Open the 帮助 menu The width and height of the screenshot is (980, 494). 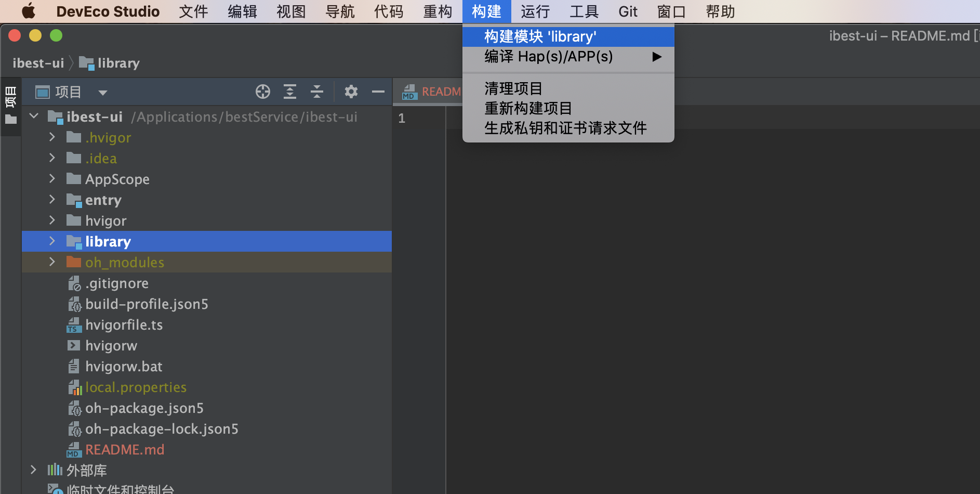click(720, 11)
